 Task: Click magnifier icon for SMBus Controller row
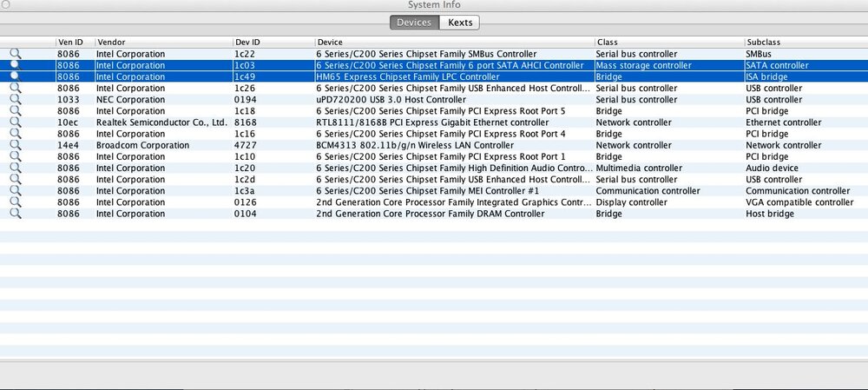pyautogui.click(x=15, y=54)
